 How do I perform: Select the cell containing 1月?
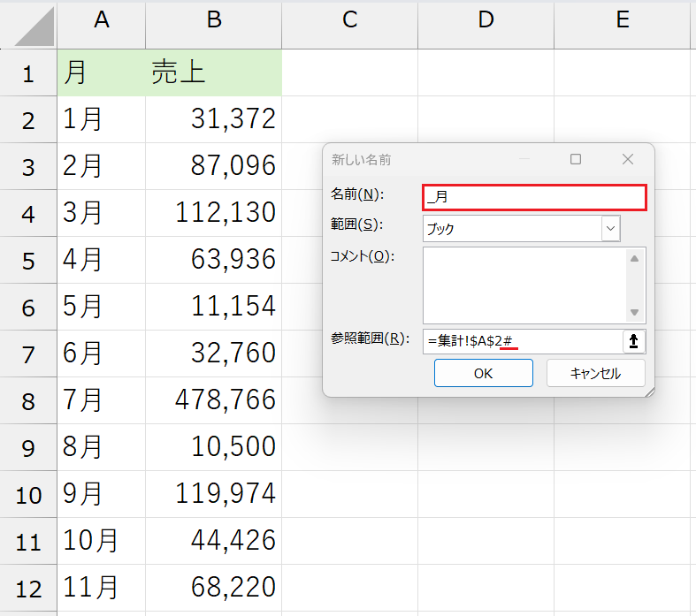101,119
